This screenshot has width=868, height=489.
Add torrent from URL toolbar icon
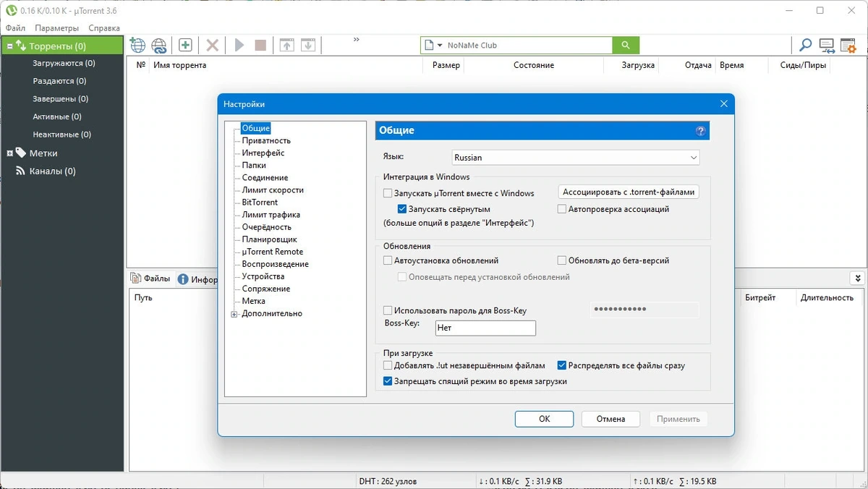[x=137, y=45]
